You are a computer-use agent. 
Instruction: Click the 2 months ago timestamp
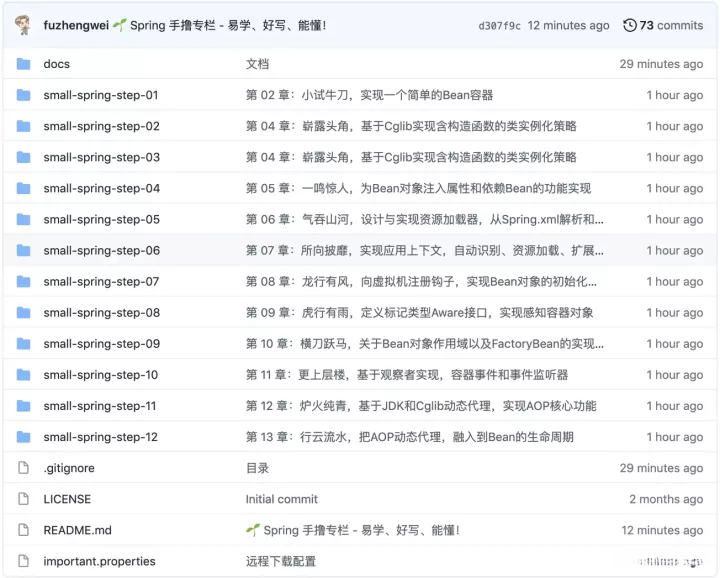[x=666, y=499]
